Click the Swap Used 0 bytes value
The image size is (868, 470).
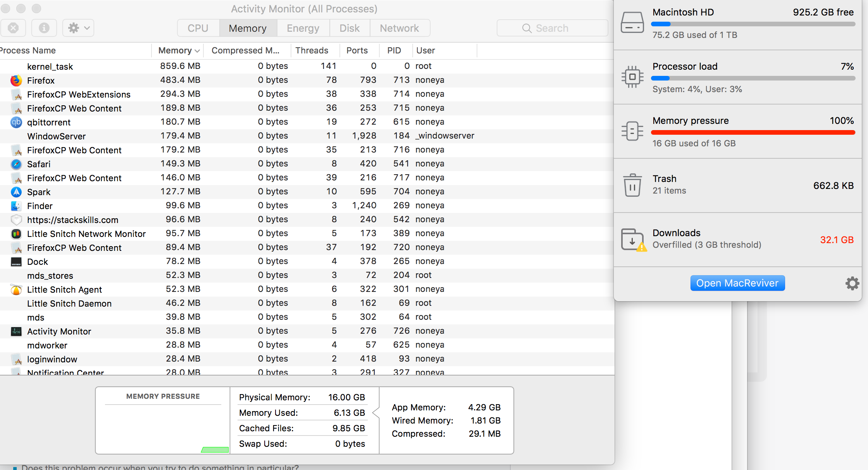[350, 444]
